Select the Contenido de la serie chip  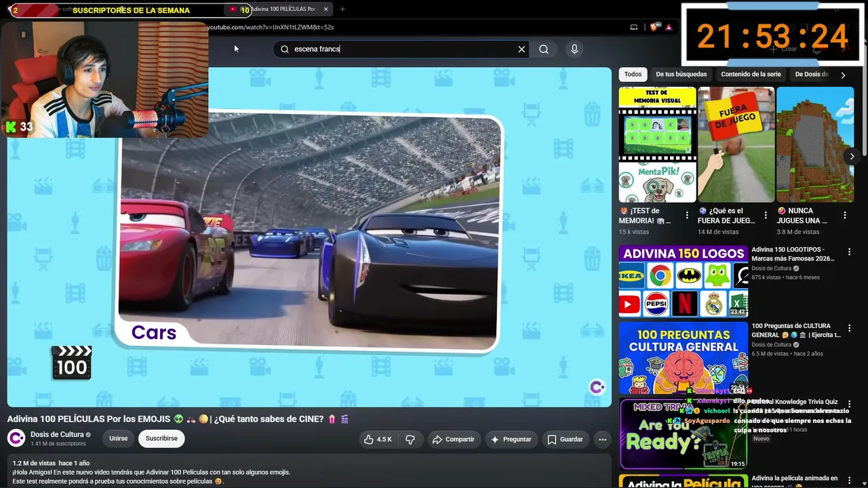(751, 75)
